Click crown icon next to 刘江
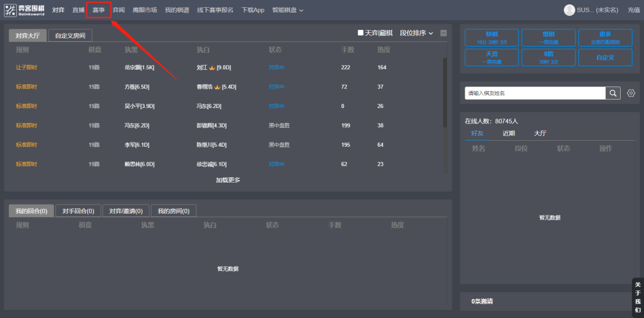Image resolution: width=644 pixels, height=318 pixels. pos(212,67)
